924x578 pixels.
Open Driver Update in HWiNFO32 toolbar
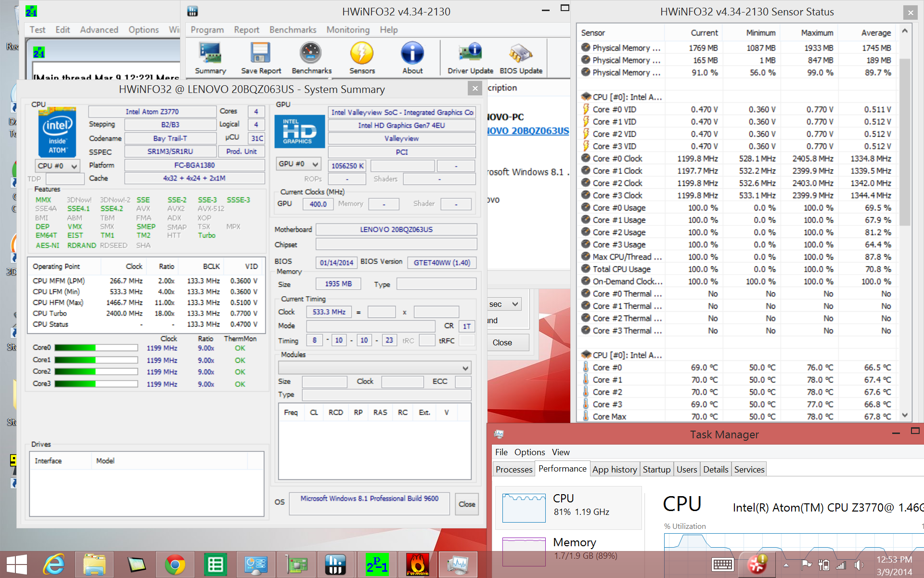pyautogui.click(x=470, y=58)
